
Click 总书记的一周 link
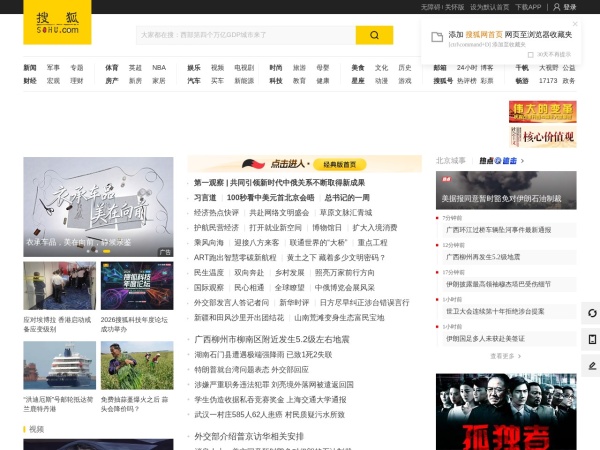click(347, 198)
